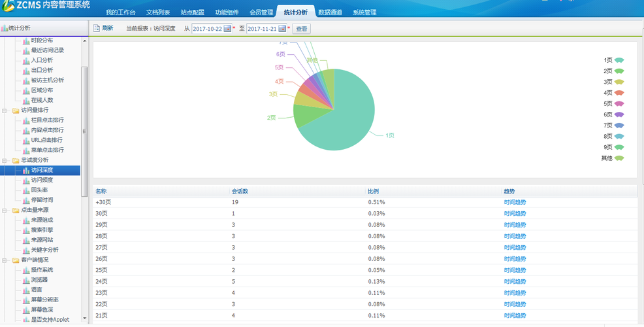The image size is (644, 327).
Task: Collapse the 访问量排行 tree node
Action: point(5,111)
